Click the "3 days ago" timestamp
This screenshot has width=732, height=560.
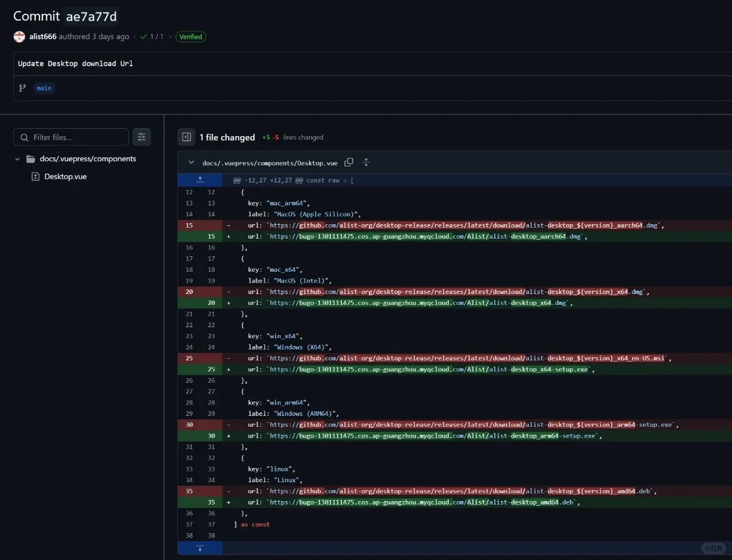click(111, 37)
